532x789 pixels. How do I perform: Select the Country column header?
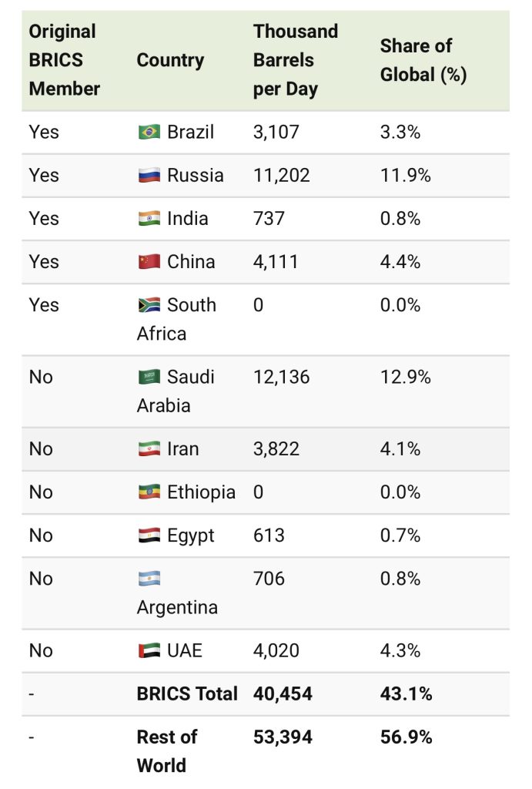[170, 60]
